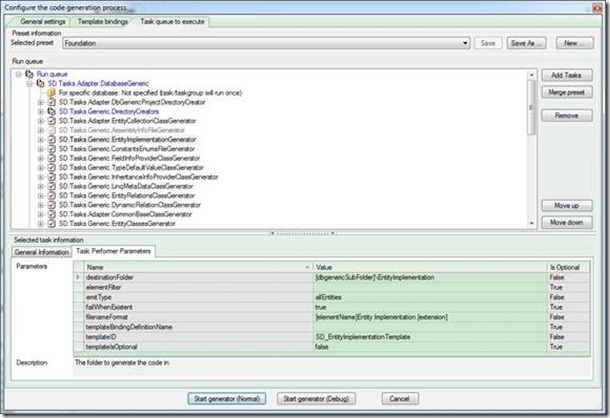
Task: Toggle the EntityImplementationGenerator task checkbox
Action: pyautogui.click(x=51, y=139)
